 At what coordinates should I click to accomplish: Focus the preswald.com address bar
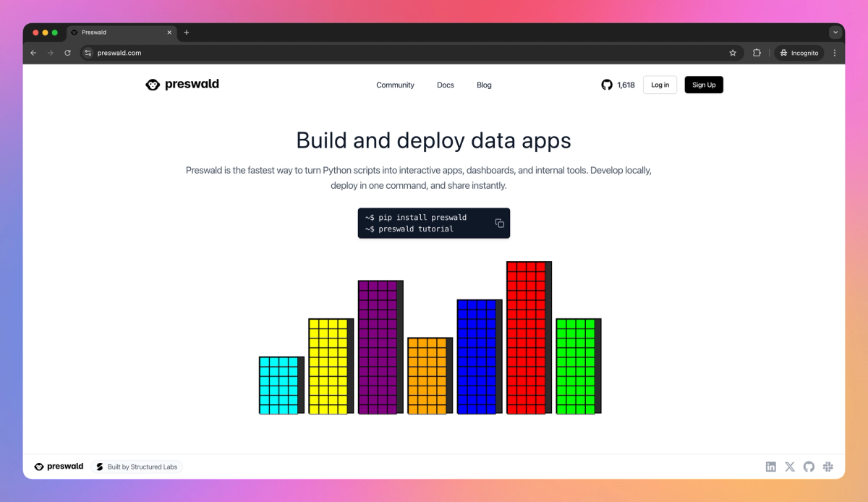tap(412, 53)
